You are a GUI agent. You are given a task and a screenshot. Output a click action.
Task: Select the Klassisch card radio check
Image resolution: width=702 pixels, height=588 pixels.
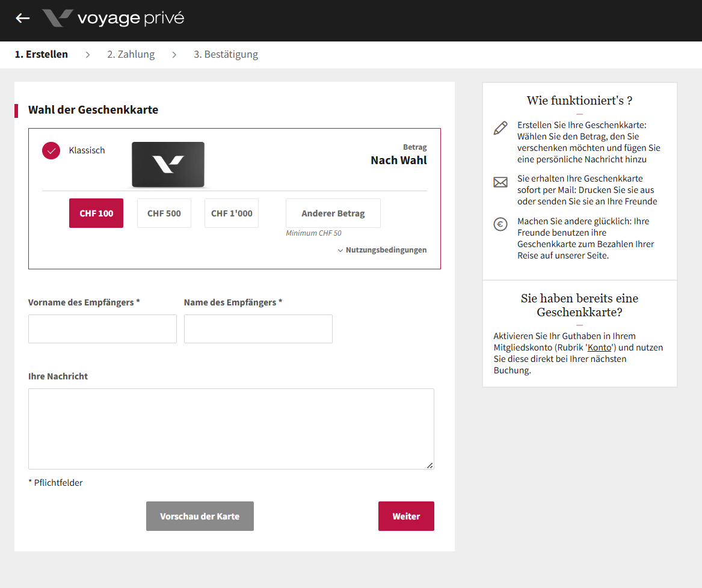[51, 150]
